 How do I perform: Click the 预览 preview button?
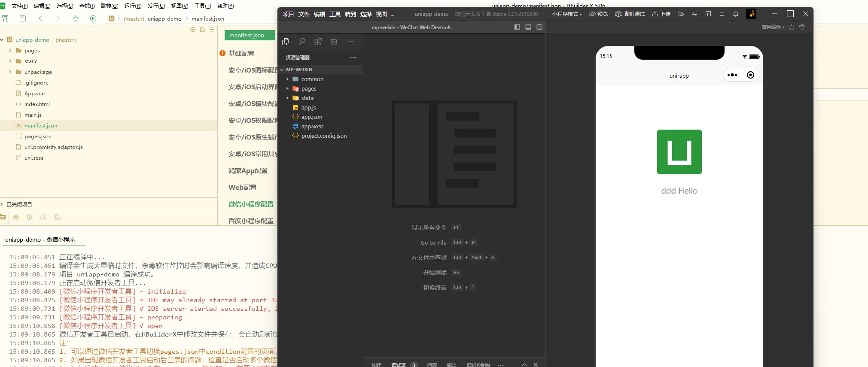pos(598,14)
